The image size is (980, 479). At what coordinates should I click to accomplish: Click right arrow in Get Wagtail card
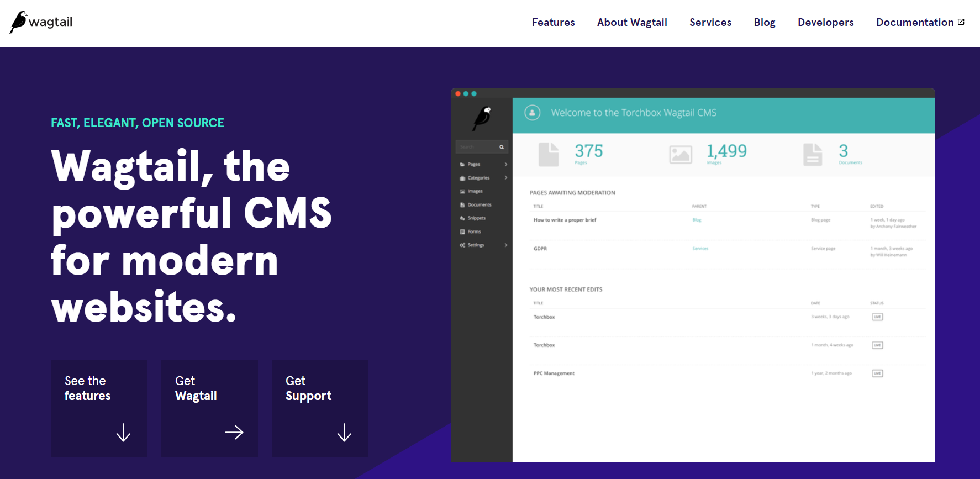pyautogui.click(x=234, y=432)
